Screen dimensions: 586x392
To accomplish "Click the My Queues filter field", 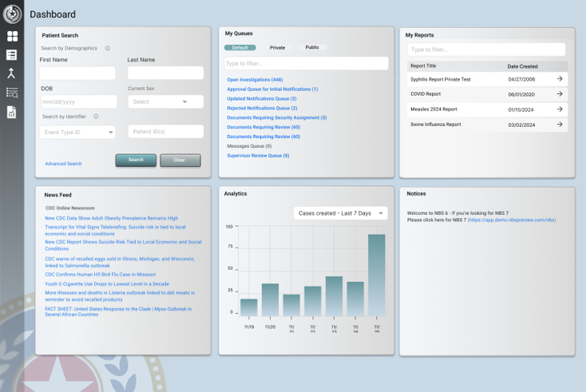I will tap(306, 63).
